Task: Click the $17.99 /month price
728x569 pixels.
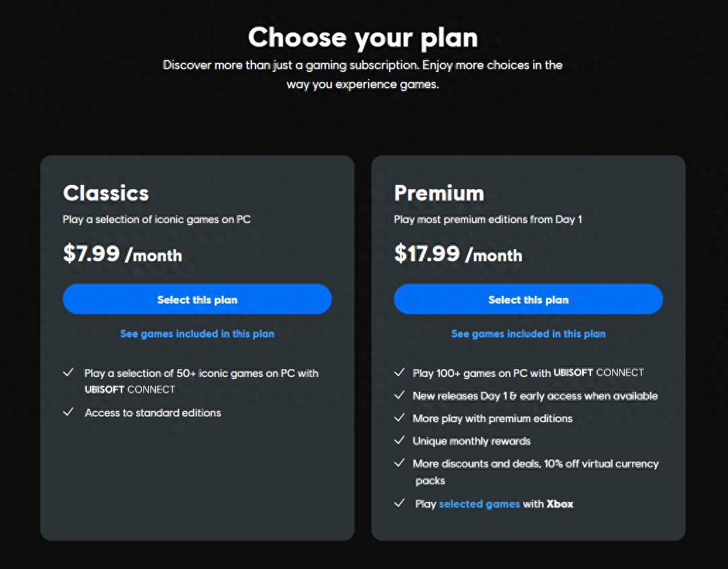Action: click(x=458, y=253)
